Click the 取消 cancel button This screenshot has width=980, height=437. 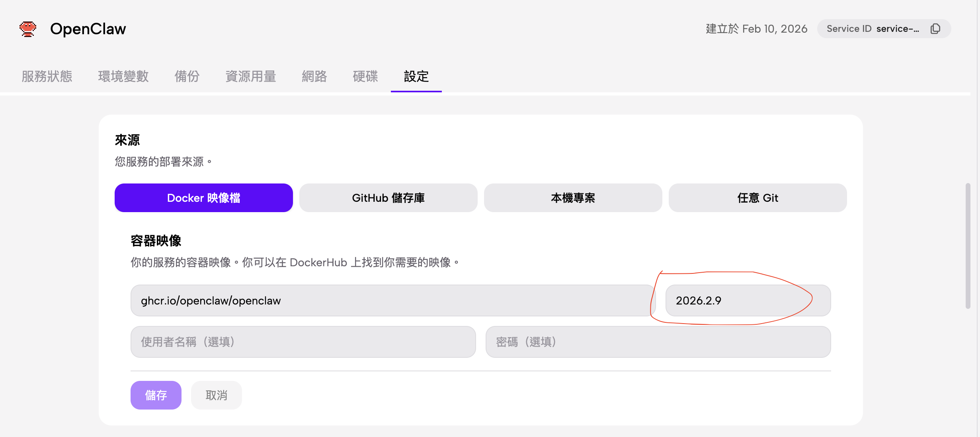(x=217, y=395)
